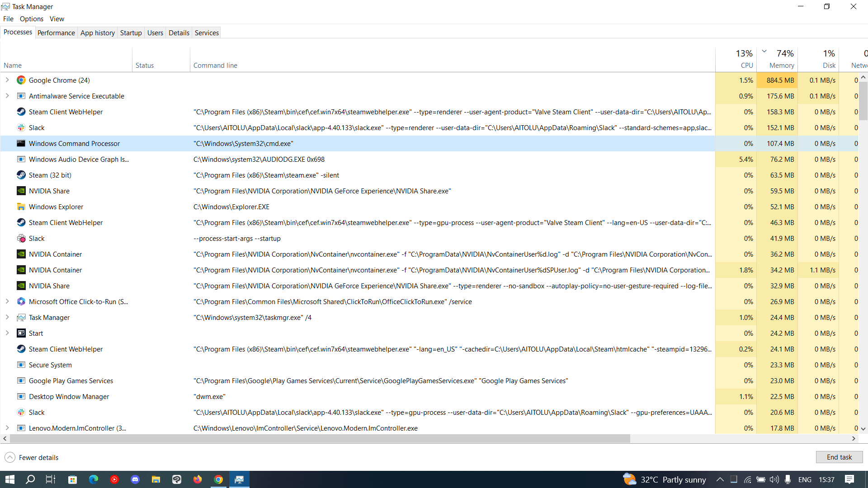The image size is (868, 488).
Task: Expand the Task Manager process group
Action: click(7, 318)
